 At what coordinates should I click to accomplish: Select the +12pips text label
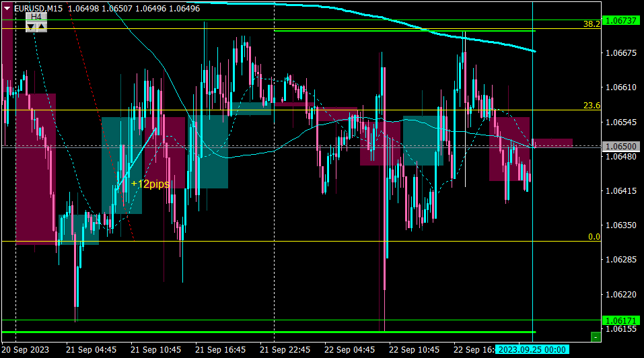coord(150,184)
